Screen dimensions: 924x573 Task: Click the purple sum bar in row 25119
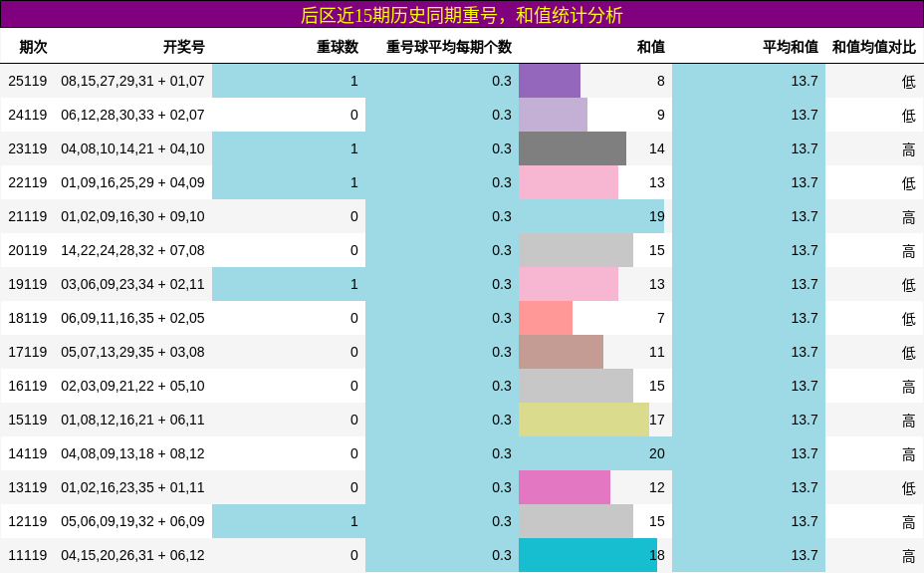550,81
